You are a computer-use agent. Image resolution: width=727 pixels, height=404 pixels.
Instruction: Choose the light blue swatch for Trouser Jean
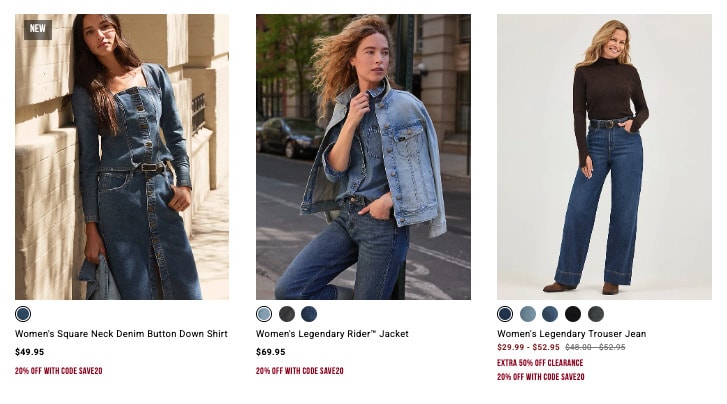[x=528, y=314]
